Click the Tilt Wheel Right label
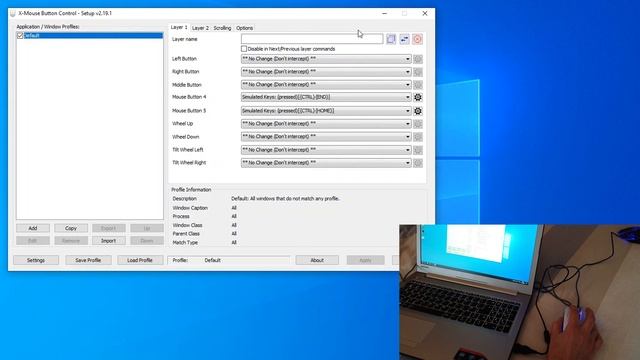 click(x=189, y=162)
